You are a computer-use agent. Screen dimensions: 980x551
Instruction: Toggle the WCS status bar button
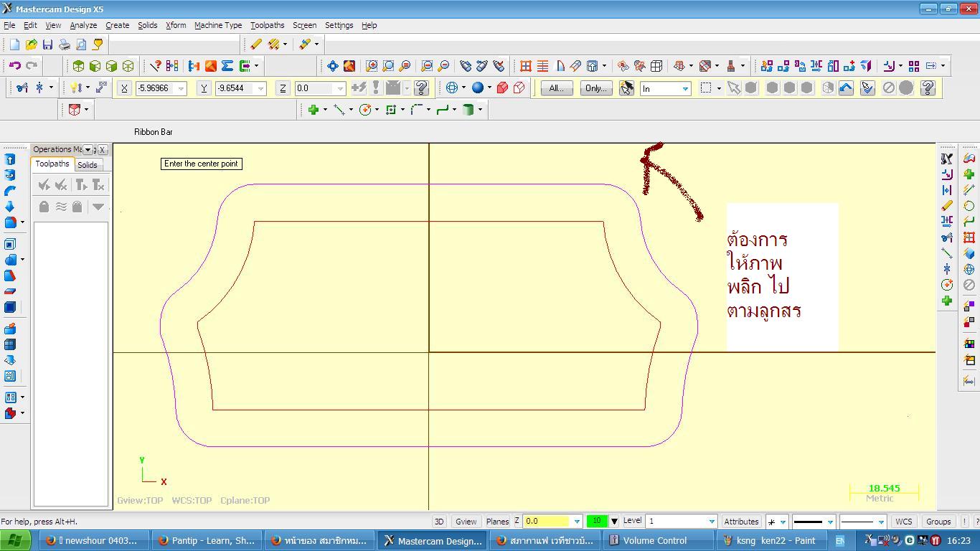pyautogui.click(x=903, y=522)
